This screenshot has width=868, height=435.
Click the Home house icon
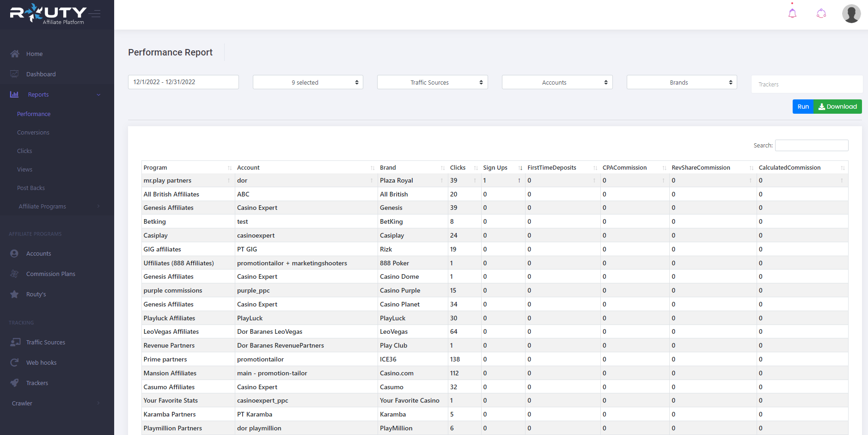click(x=15, y=54)
